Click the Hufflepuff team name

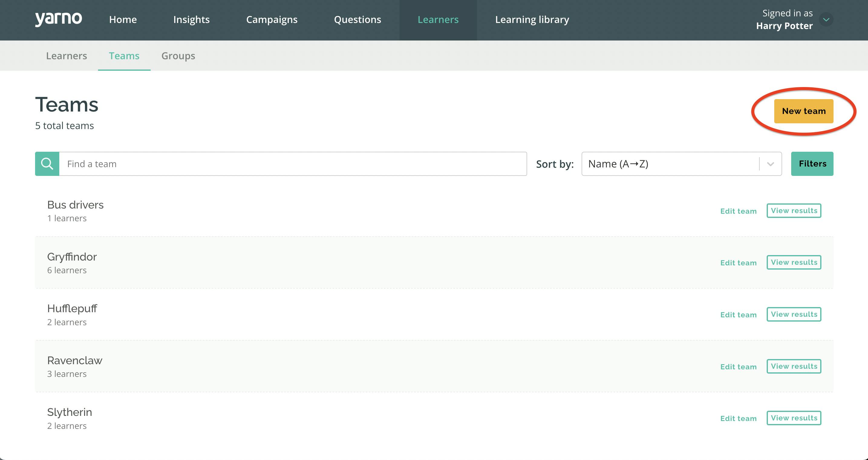tap(72, 309)
